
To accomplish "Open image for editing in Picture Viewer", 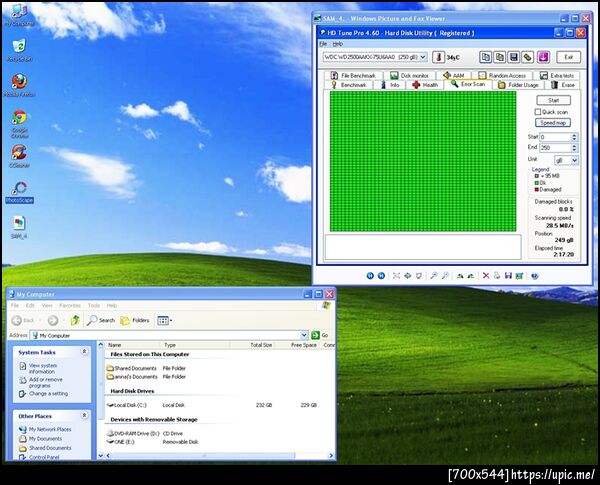I will pos(519,276).
